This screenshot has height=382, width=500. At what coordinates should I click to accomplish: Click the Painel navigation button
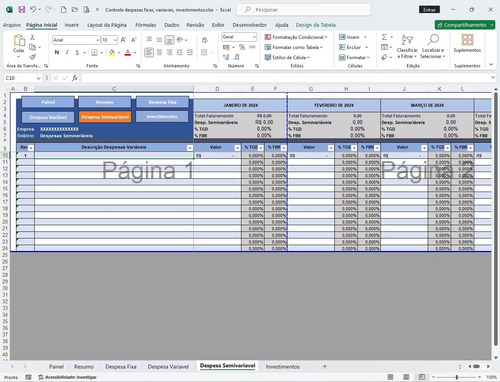click(x=48, y=102)
